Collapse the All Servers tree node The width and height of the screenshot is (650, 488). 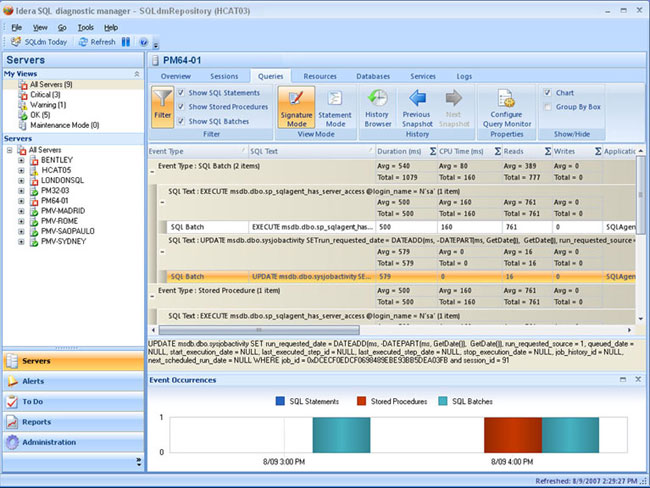pyautogui.click(x=9, y=150)
